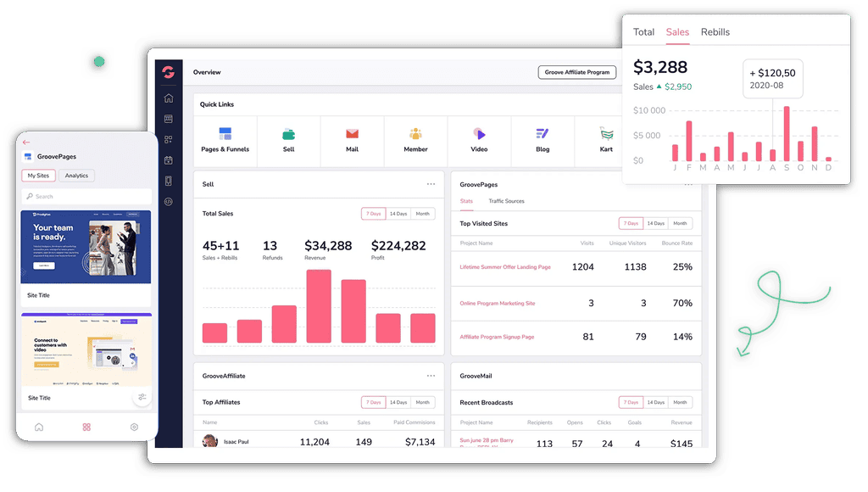The width and height of the screenshot is (868, 492).
Task: Select Month in Top Visited Sites
Action: point(680,223)
